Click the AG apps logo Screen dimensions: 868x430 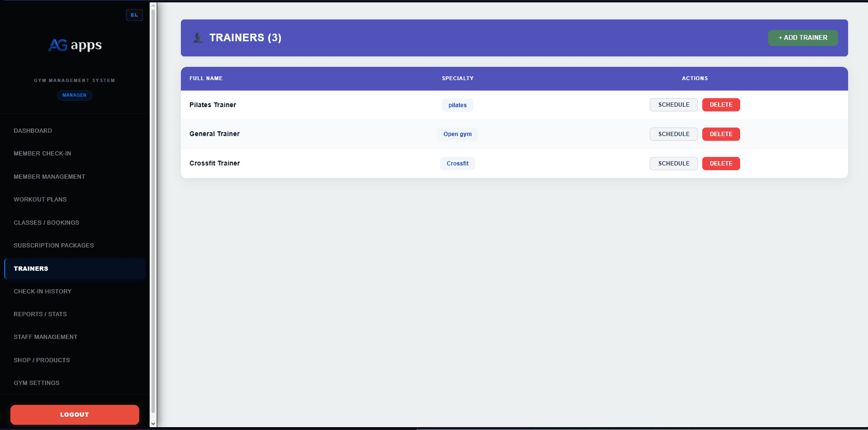coord(75,45)
